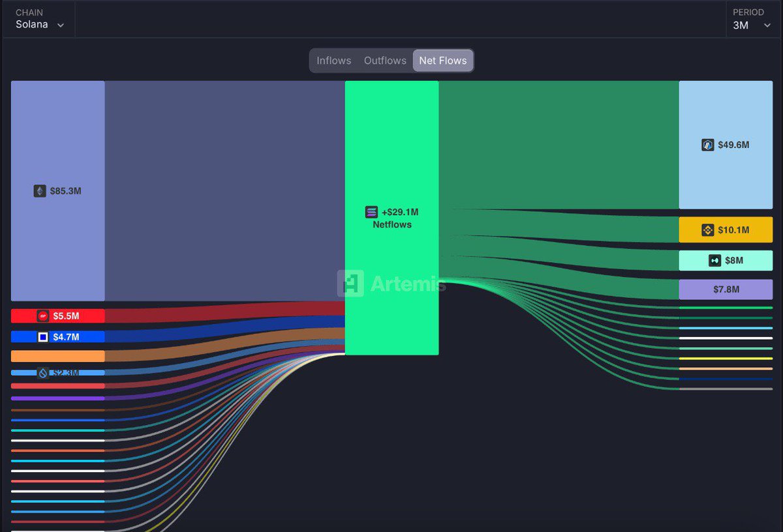Click the purple $7.8M flow bar
Image resolution: width=783 pixels, height=532 pixels.
pos(726,289)
